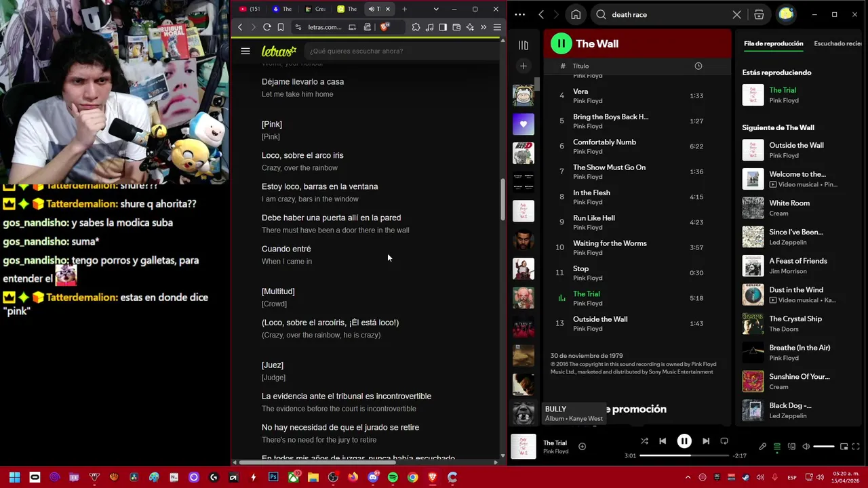
Task: Open Pink Floyd artist link under Vera
Action: tap(587, 101)
